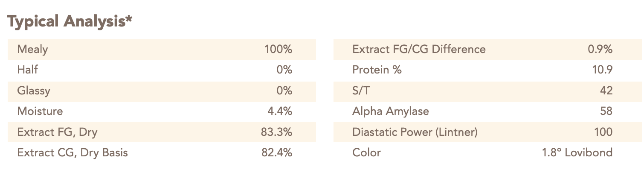This screenshot has height=176, width=644.
Task: Select the Protein % label
Action: (377, 70)
